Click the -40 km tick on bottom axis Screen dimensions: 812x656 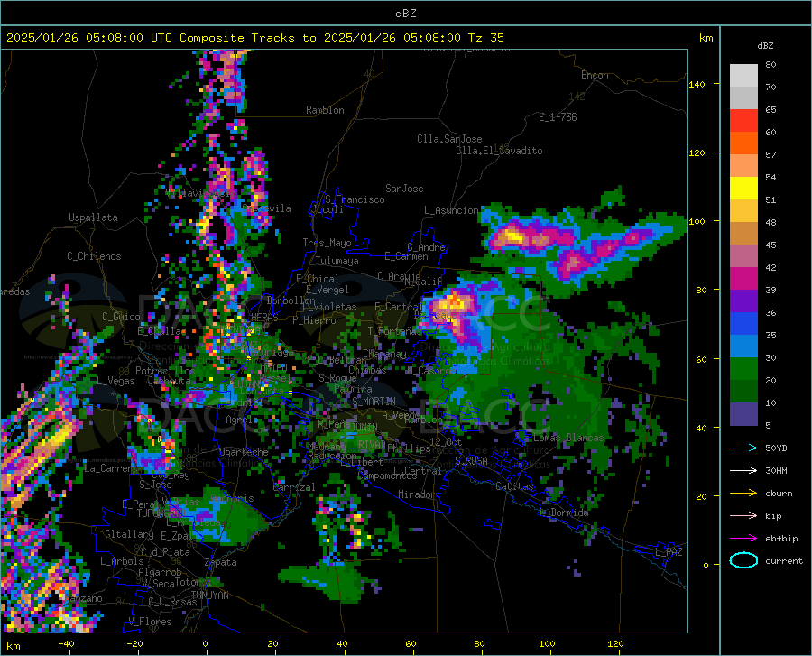[66, 644]
